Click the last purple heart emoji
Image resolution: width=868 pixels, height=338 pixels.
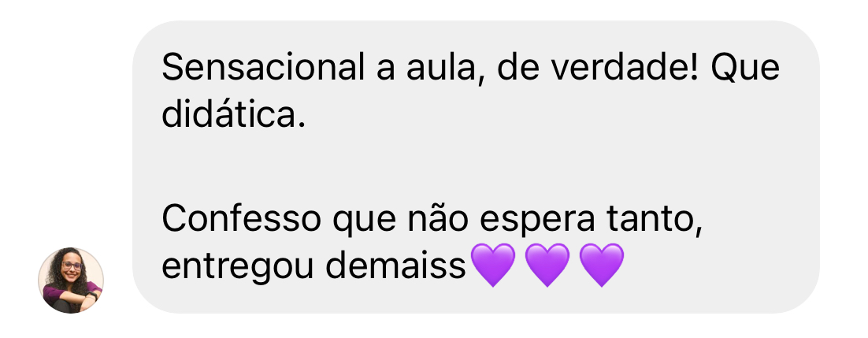(601, 265)
